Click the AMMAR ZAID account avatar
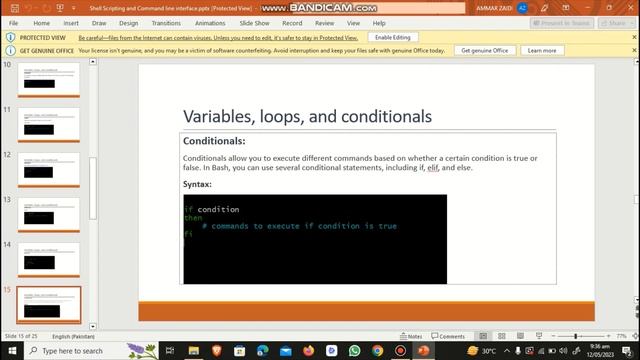This screenshot has width=640, height=360. 522,8
